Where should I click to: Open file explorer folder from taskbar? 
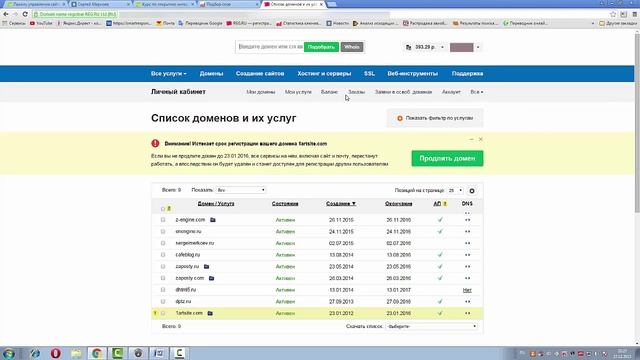click(76, 353)
